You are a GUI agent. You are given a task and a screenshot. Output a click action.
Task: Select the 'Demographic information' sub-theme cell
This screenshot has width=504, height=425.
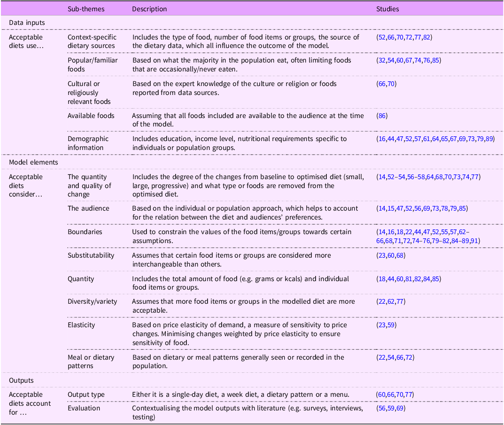pos(88,143)
